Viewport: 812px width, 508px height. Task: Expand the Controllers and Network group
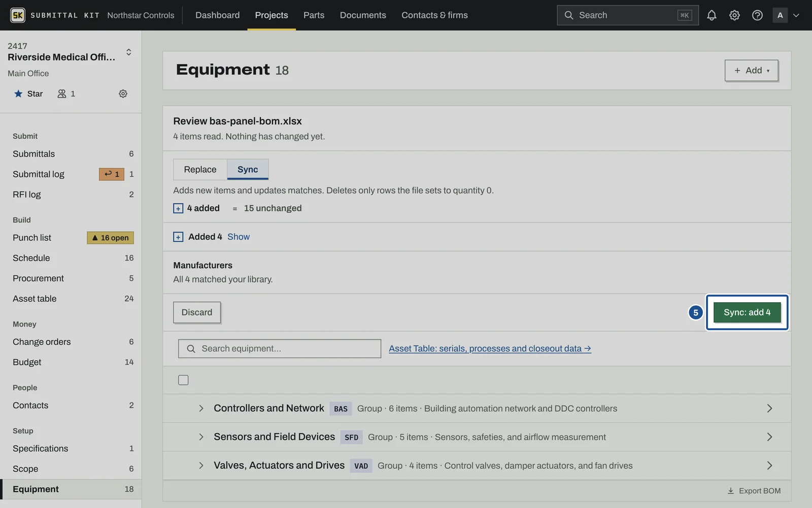[201, 408]
